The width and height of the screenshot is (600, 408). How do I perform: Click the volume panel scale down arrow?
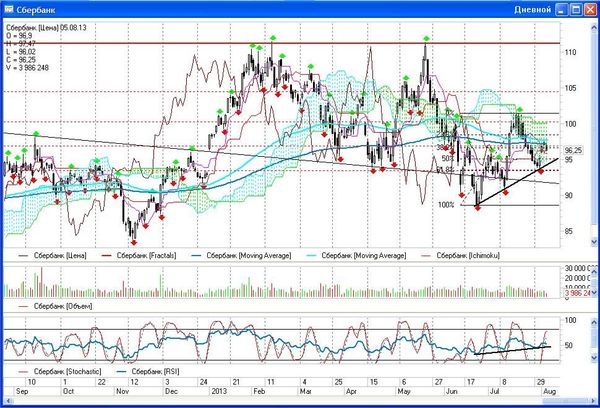coord(594,292)
